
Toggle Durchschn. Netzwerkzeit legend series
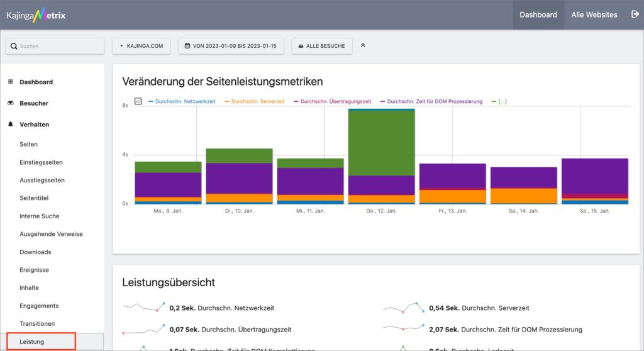[x=182, y=101]
